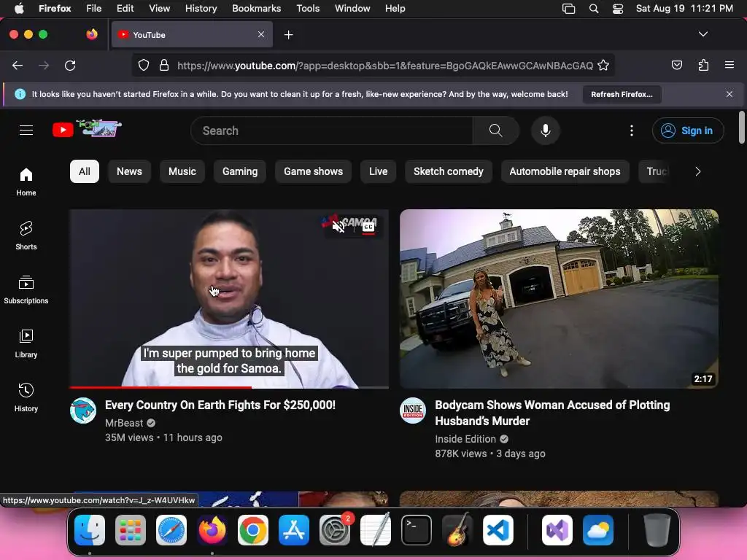
Task: Select the Gaming category chip
Action: pos(239,171)
